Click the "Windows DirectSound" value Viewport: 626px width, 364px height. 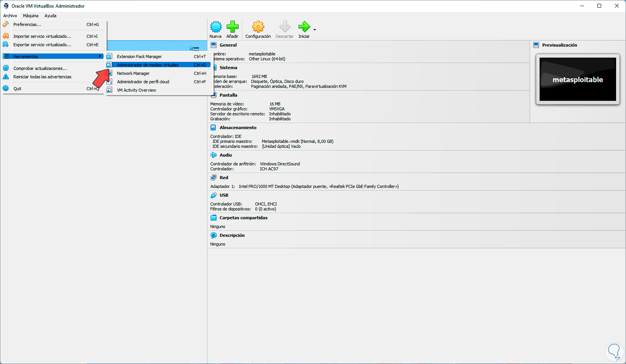coord(280,164)
